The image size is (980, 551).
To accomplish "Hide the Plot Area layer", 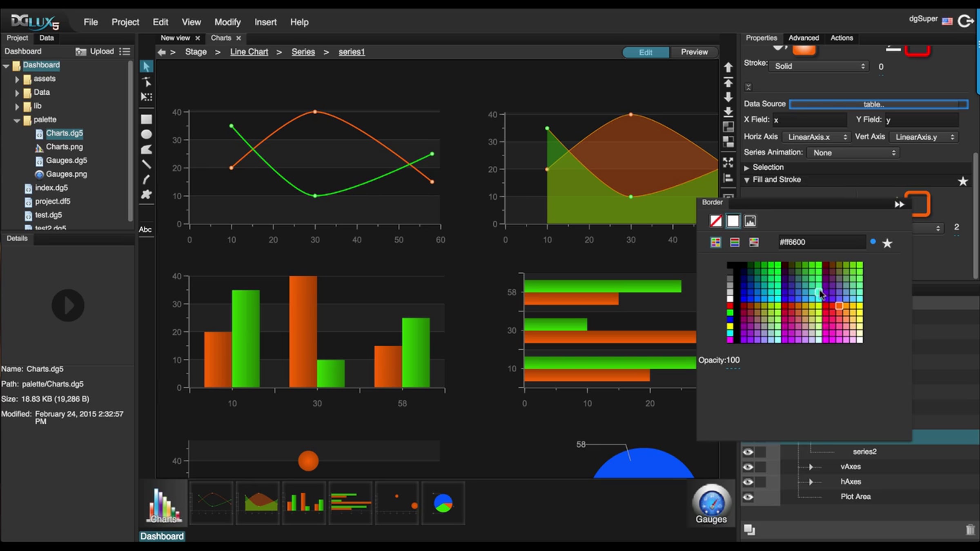I will click(x=748, y=497).
